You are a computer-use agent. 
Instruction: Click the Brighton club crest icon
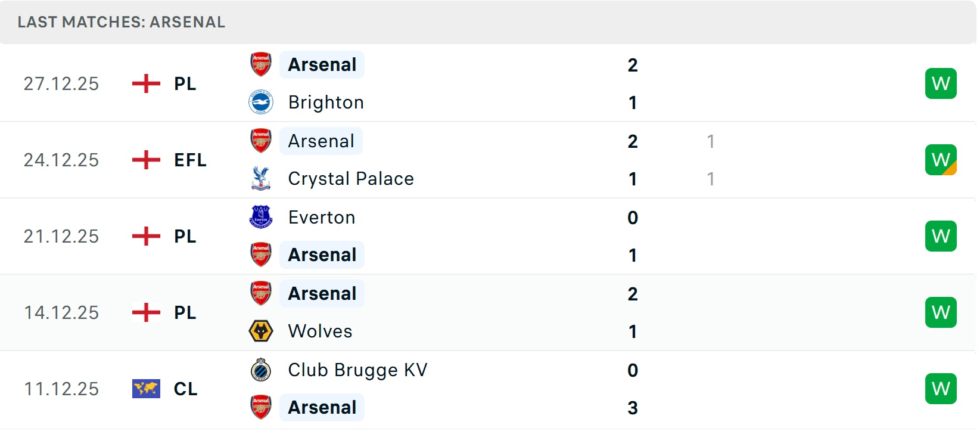tap(260, 103)
